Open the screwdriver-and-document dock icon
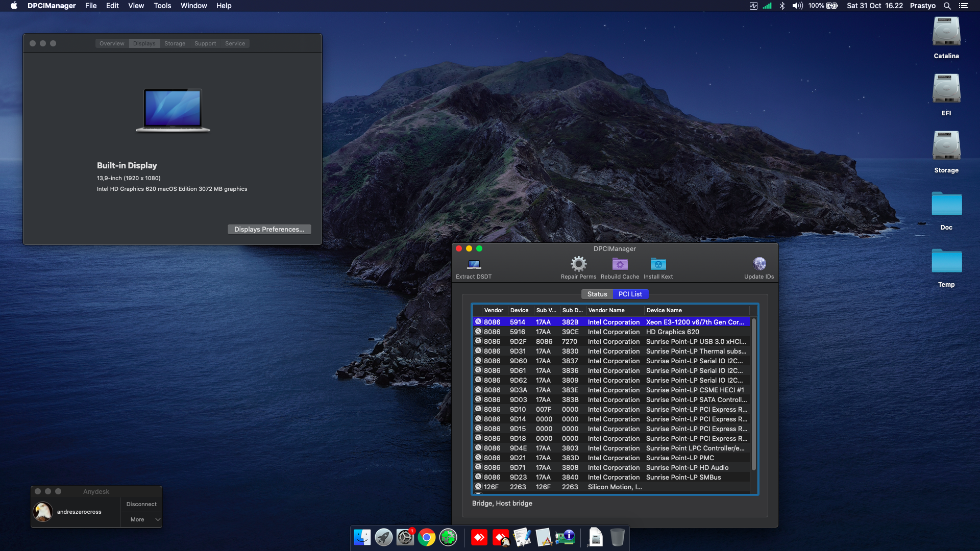 click(522, 537)
